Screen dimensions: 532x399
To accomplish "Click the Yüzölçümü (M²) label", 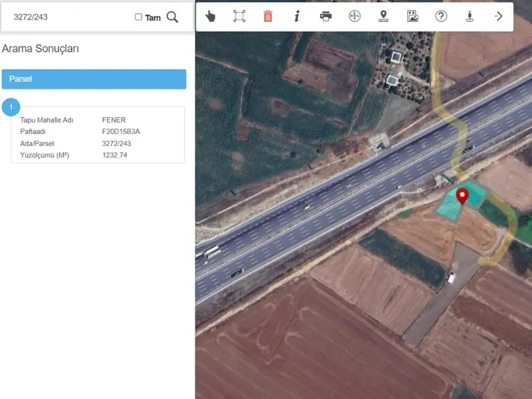I will 45,155.
